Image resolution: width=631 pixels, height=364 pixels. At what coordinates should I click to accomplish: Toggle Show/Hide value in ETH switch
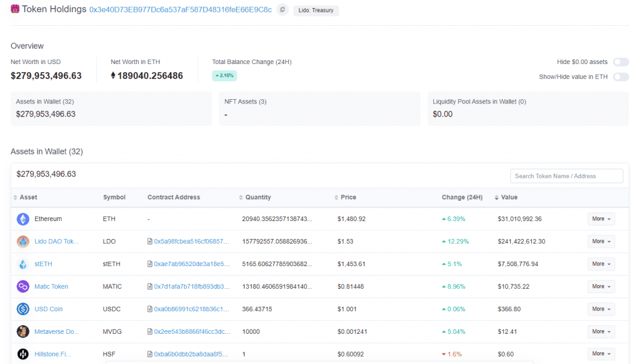click(621, 77)
